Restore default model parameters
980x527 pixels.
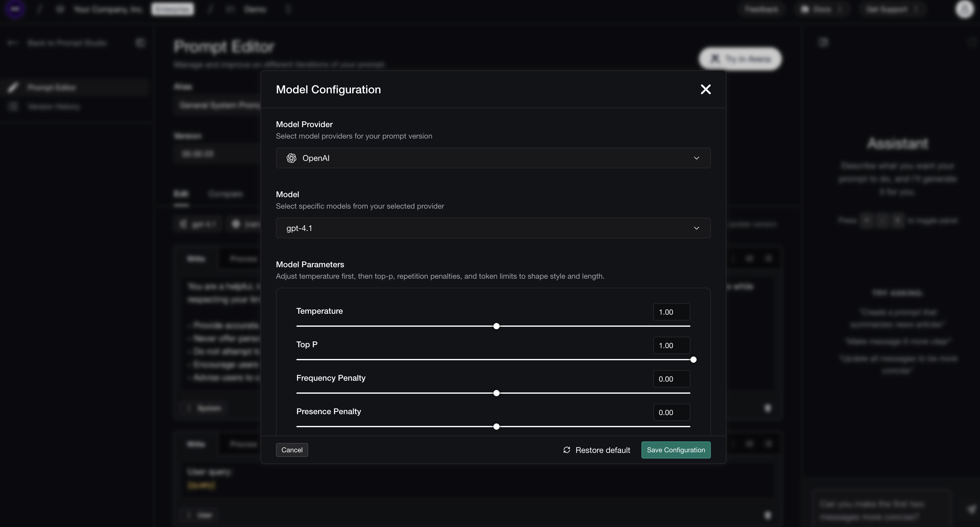(x=597, y=450)
